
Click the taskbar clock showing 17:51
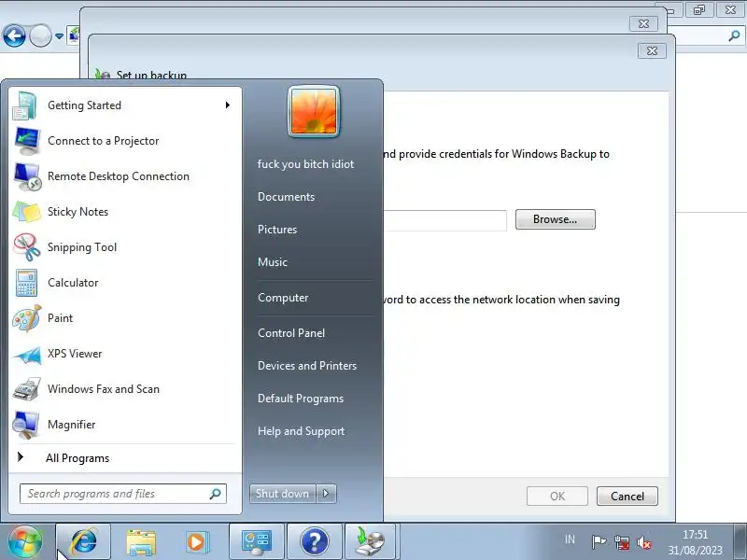[695, 542]
